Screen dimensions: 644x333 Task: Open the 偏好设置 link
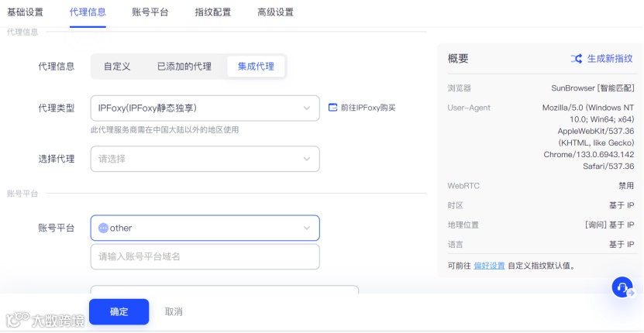(489, 266)
